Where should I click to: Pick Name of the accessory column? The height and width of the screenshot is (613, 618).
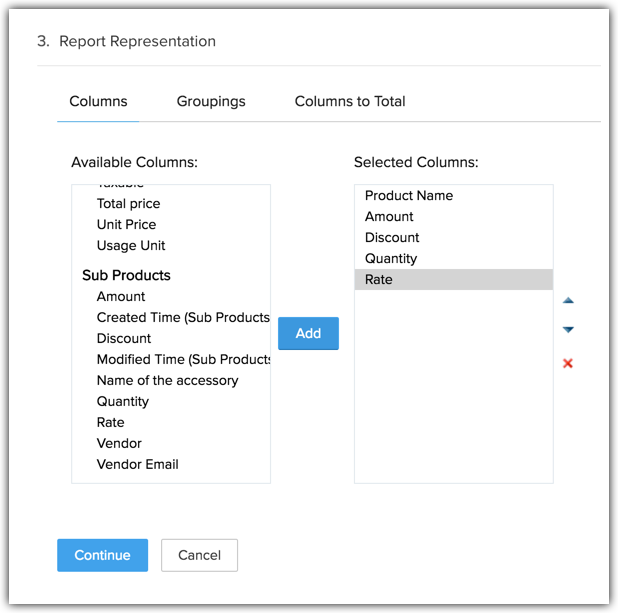pos(167,380)
